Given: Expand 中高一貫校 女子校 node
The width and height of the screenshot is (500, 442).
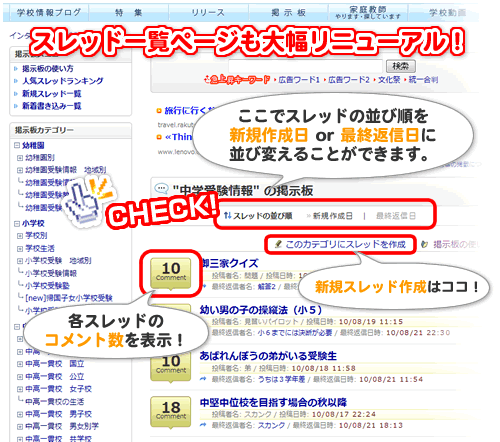Looking at the screenshot, I should tap(20, 389).
